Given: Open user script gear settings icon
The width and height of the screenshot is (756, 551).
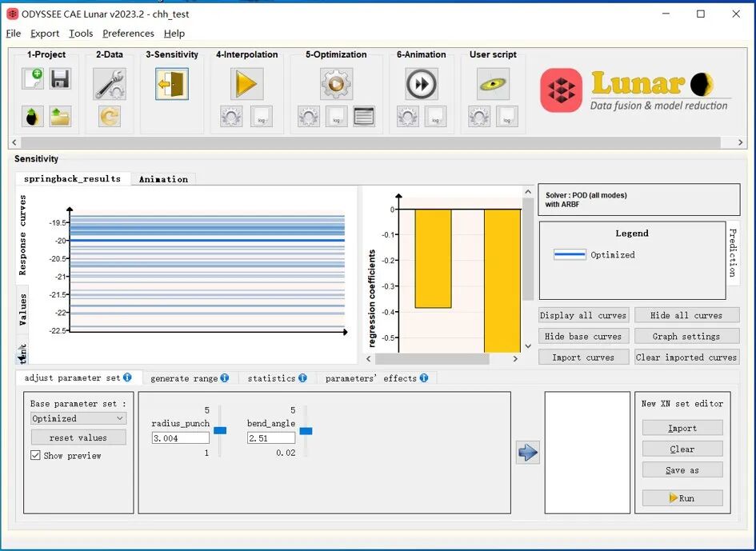Looking at the screenshot, I should pos(479,116).
